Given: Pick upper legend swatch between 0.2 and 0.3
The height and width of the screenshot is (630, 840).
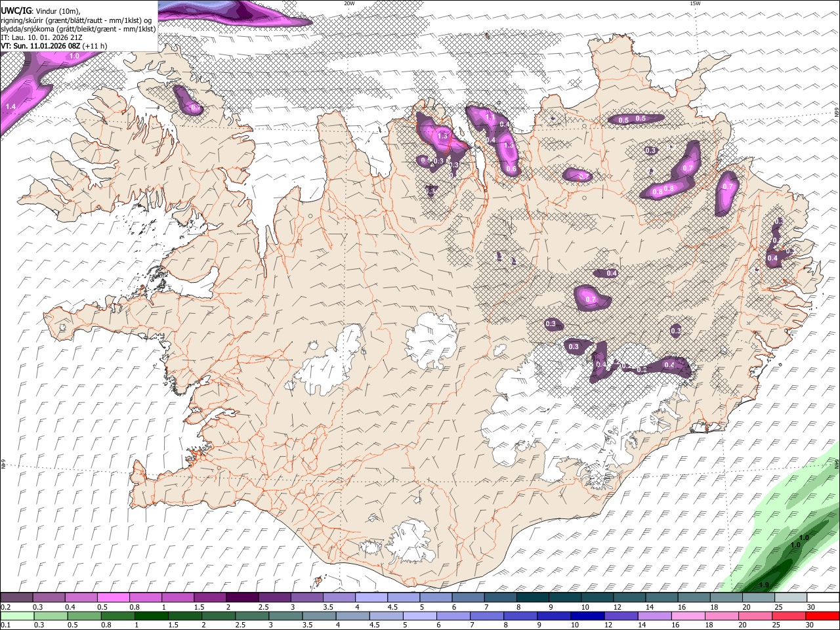Looking at the screenshot, I should pos(16,598).
